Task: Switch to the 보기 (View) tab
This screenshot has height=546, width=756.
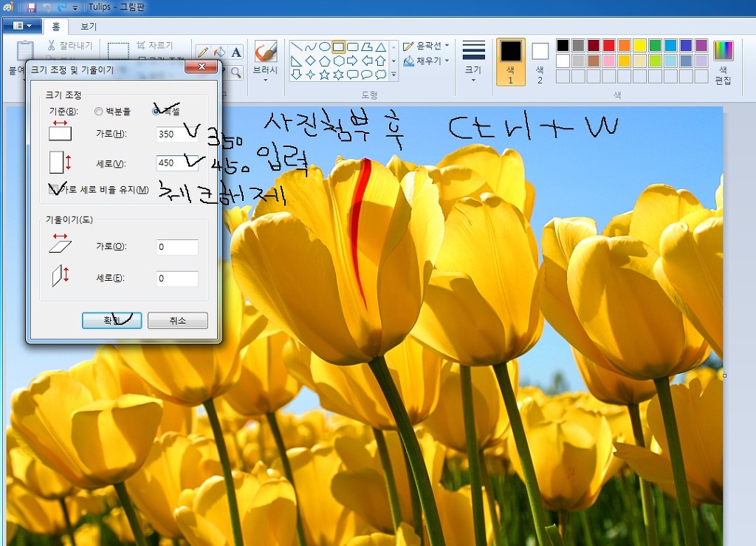Action: point(89,26)
